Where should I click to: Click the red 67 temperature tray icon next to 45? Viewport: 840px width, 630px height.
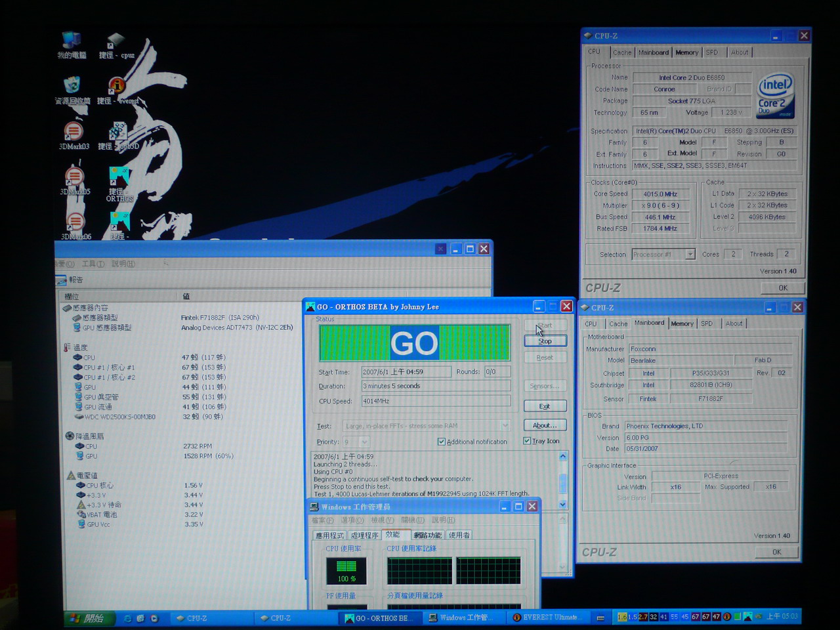pyautogui.click(x=696, y=617)
